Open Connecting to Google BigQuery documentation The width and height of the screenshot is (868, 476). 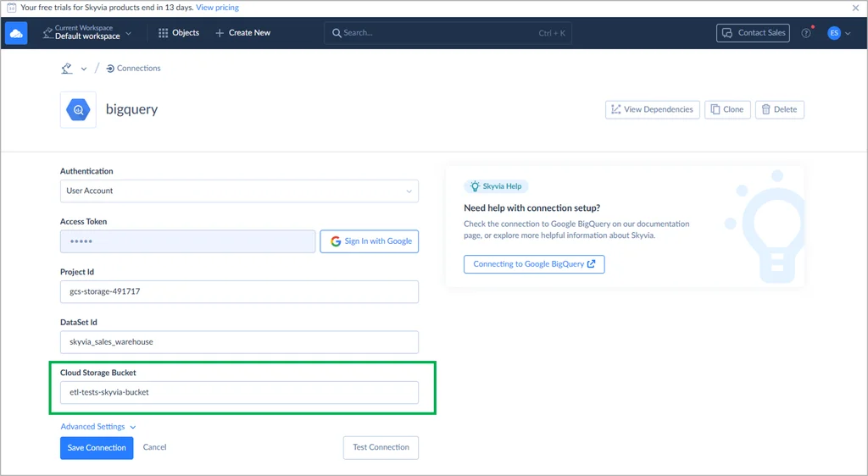pyautogui.click(x=534, y=264)
